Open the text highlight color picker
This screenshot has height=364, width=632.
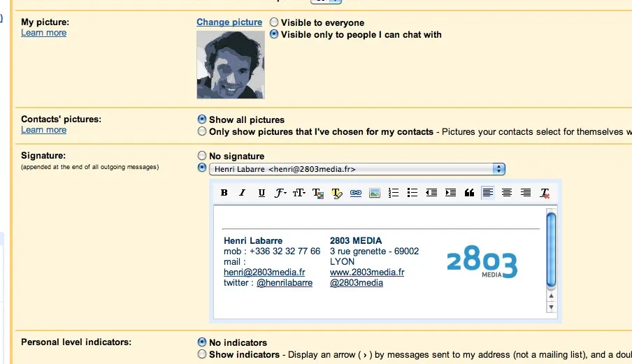coord(336,194)
